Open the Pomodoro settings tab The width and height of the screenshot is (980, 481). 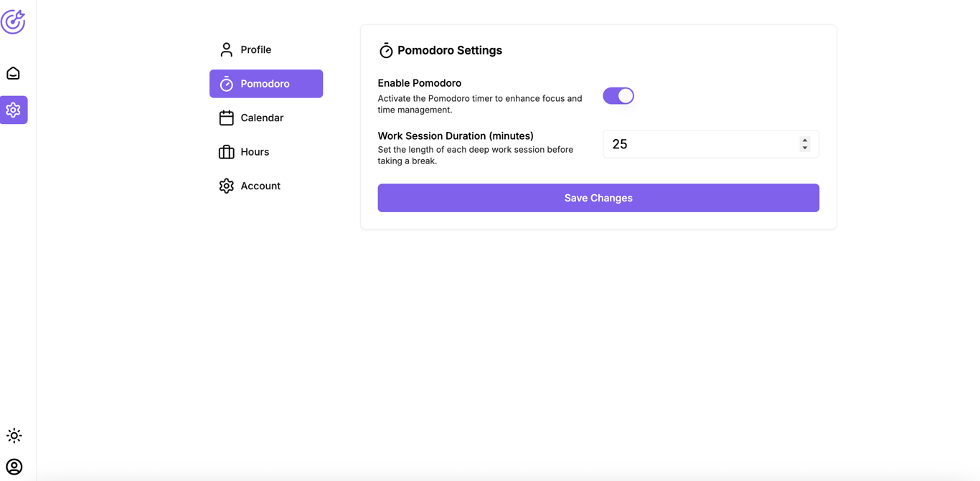pyautogui.click(x=265, y=84)
